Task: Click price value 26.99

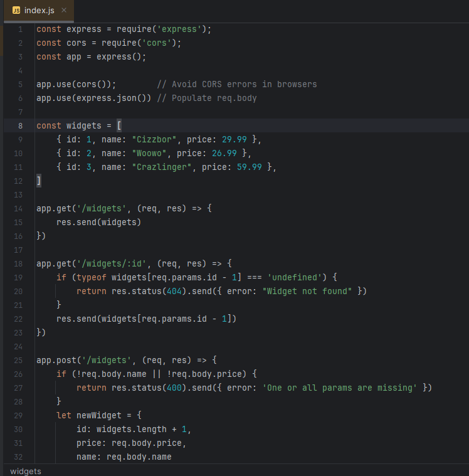Action: point(224,153)
